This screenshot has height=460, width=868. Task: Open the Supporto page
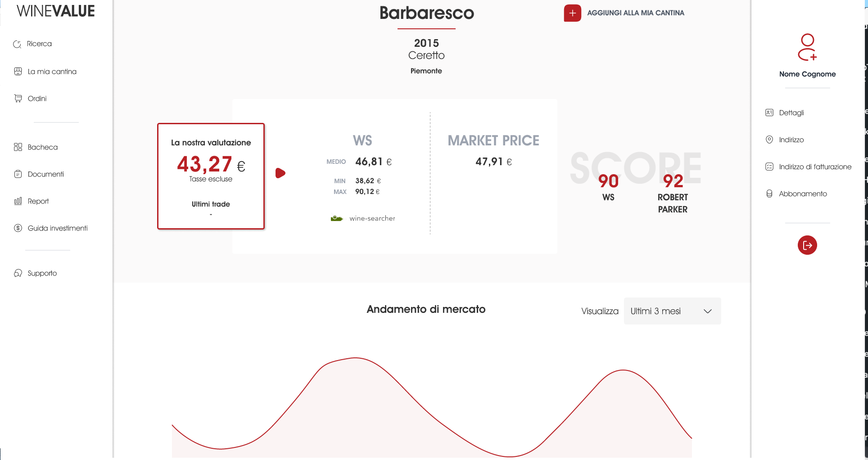coord(42,273)
